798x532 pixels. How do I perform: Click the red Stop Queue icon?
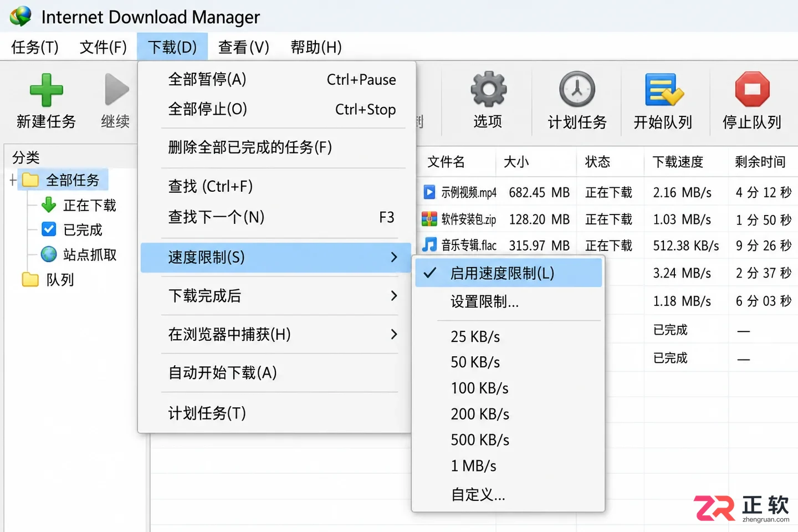[x=752, y=89]
